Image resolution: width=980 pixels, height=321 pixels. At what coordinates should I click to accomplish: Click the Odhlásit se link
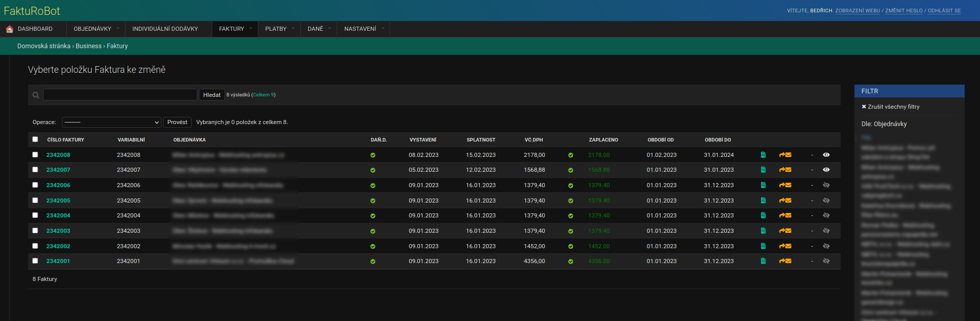click(944, 11)
